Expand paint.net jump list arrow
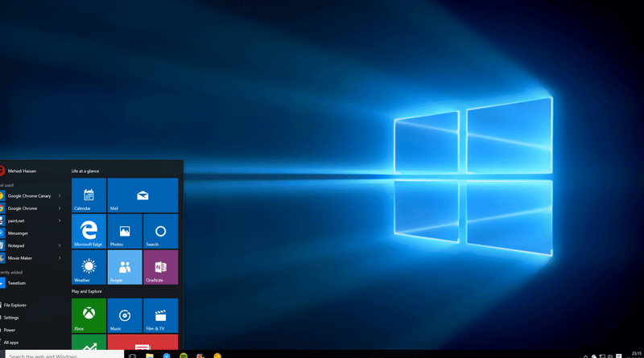The width and height of the screenshot is (644, 358). point(60,220)
